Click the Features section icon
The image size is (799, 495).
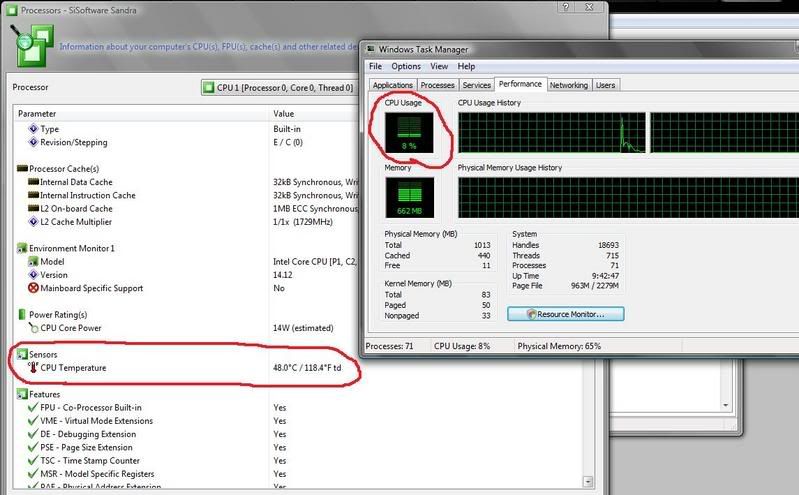click(x=22, y=394)
